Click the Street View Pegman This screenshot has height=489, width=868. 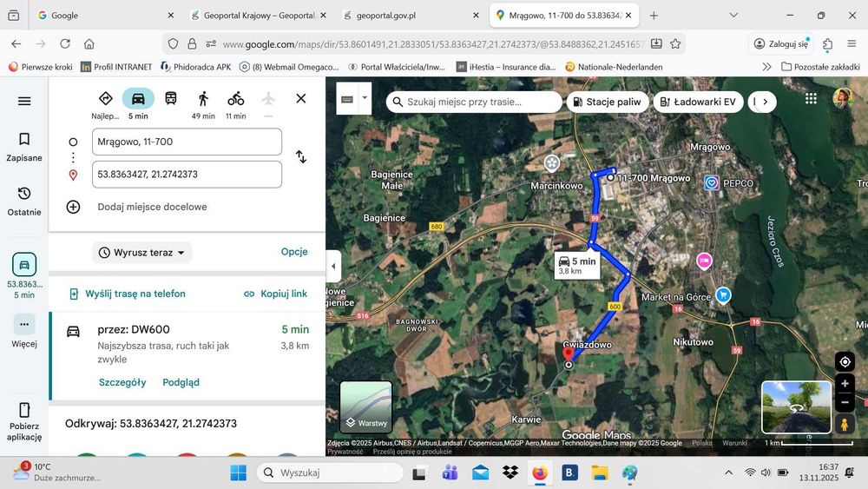pos(845,425)
